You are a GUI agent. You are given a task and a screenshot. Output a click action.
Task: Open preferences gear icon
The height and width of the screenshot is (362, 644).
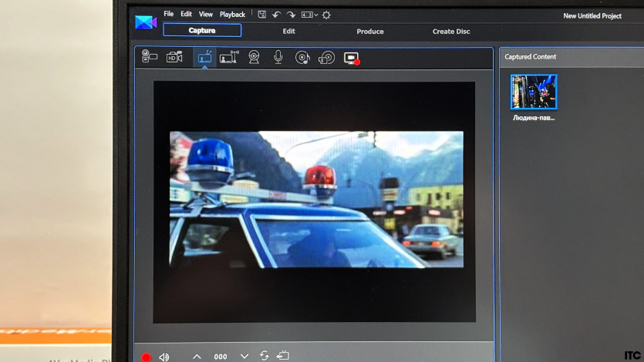[x=326, y=15]
